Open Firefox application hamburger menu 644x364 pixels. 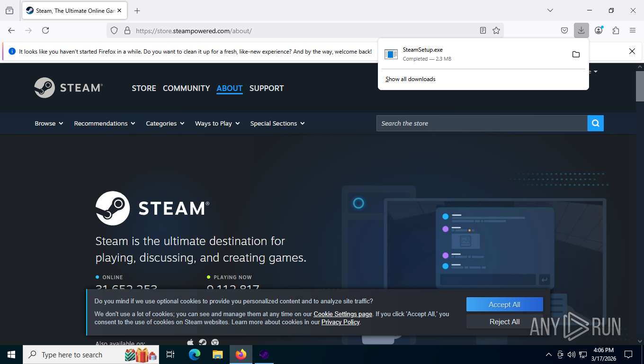(633, 30)
